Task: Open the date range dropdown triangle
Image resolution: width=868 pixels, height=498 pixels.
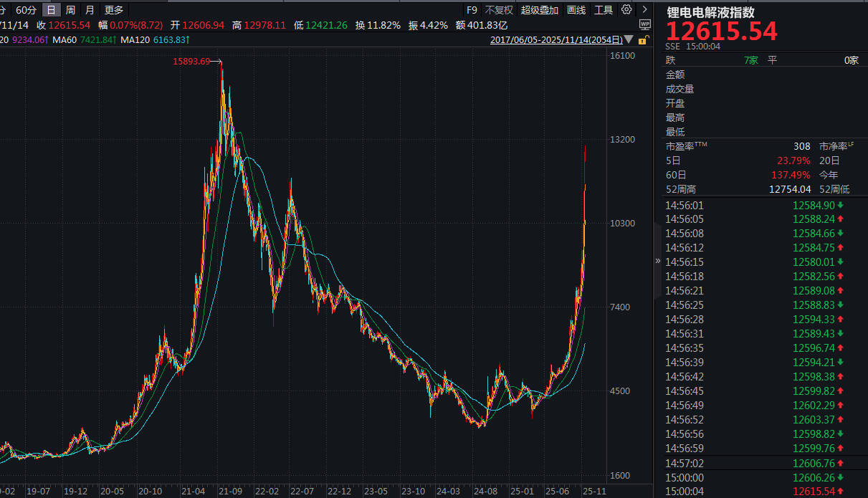Action: 629,40
